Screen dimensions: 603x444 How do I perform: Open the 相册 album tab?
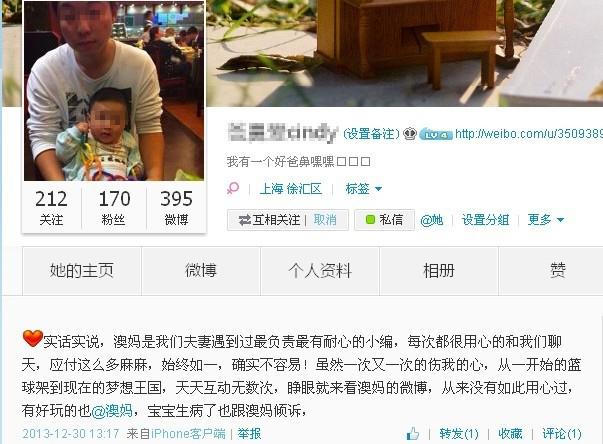(439, 271)
